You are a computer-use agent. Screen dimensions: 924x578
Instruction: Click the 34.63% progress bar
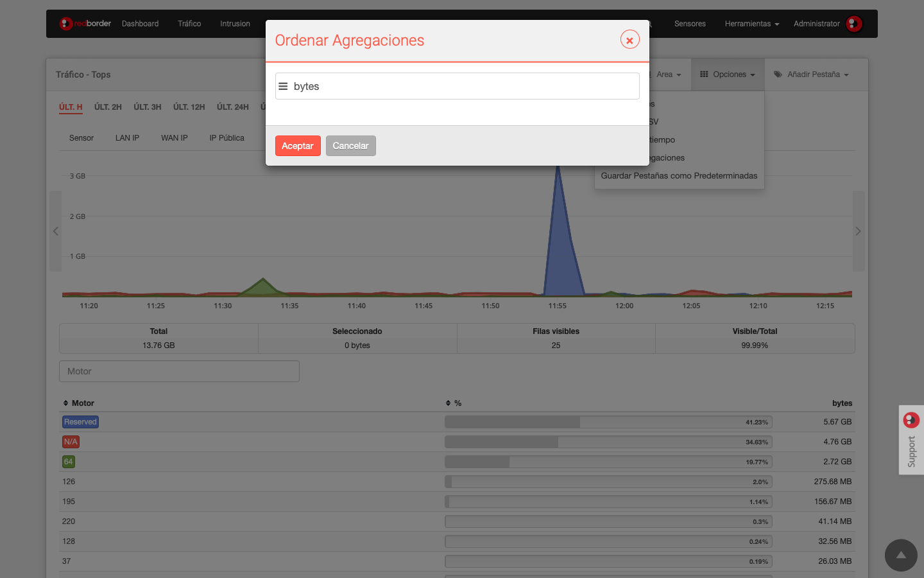(x=608, y=442)
